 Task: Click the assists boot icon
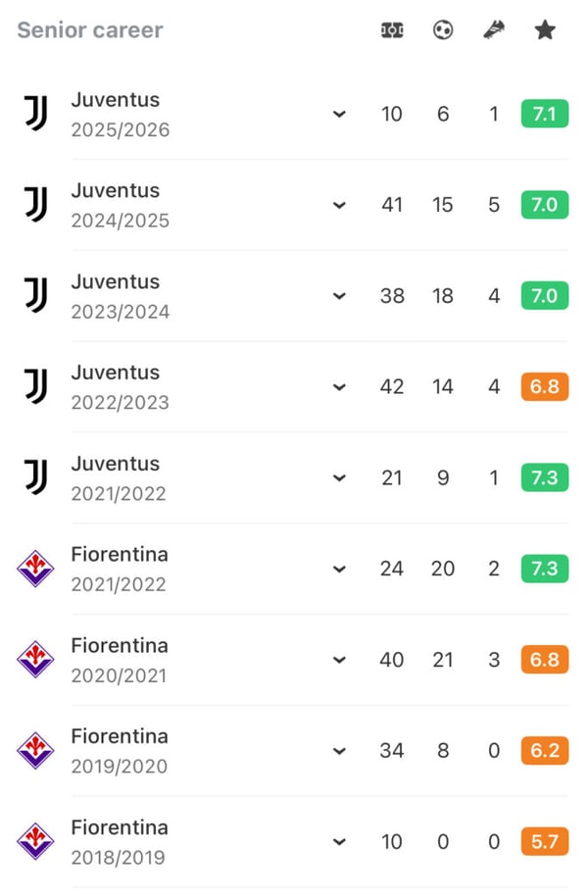(494, 30)
